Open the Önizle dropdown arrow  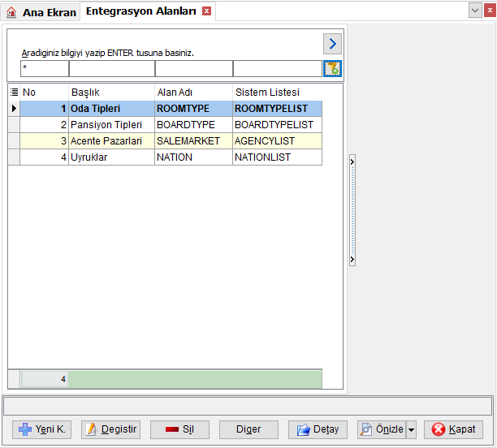coord(411,429)
